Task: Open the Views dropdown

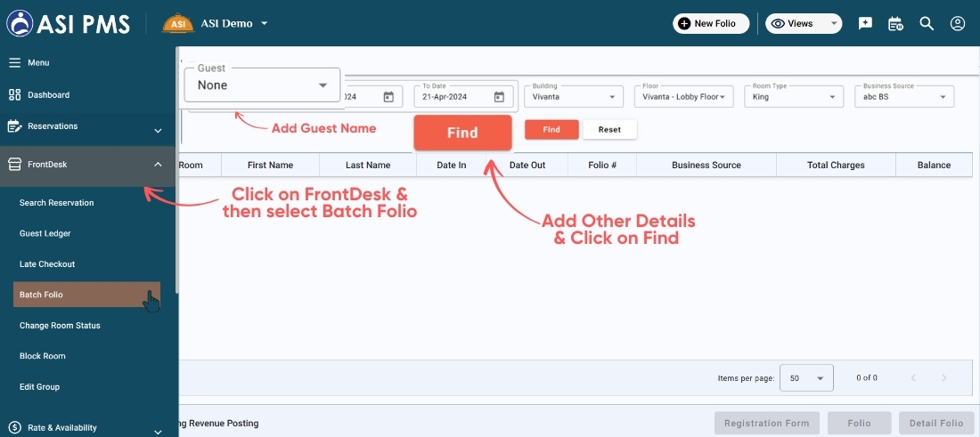Action: pos(803,24)
